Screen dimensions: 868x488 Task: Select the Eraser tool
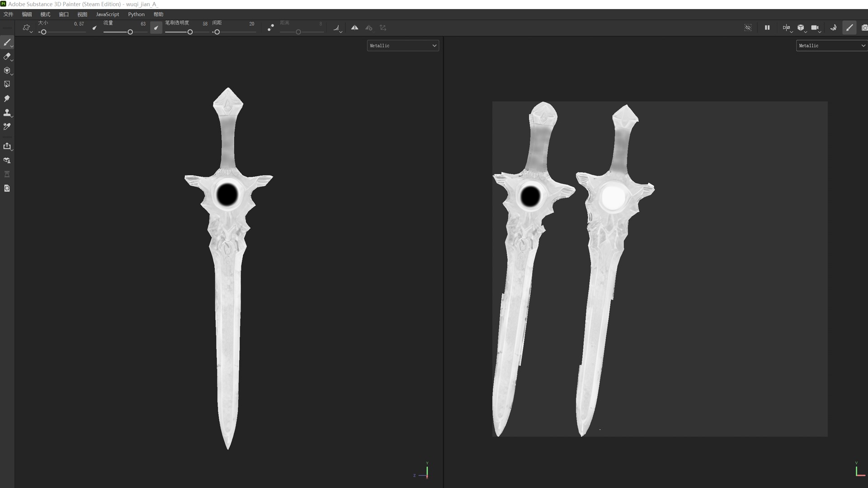click(x=7, y=56)
